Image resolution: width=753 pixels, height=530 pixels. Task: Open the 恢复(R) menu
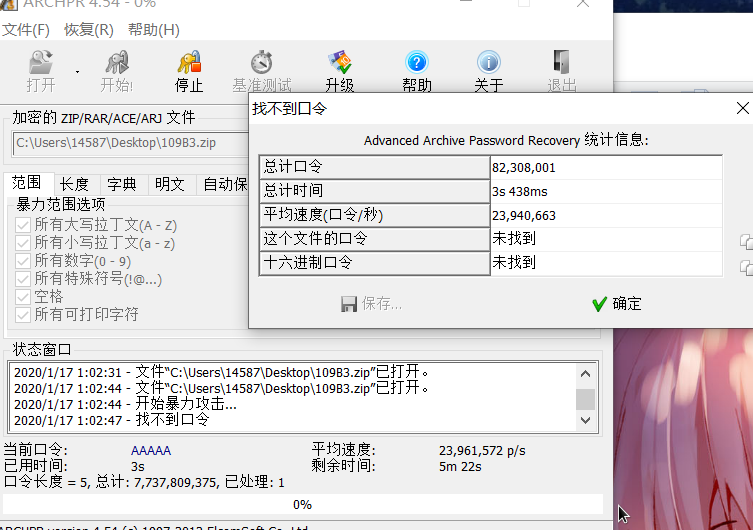(x=89, y=30)
